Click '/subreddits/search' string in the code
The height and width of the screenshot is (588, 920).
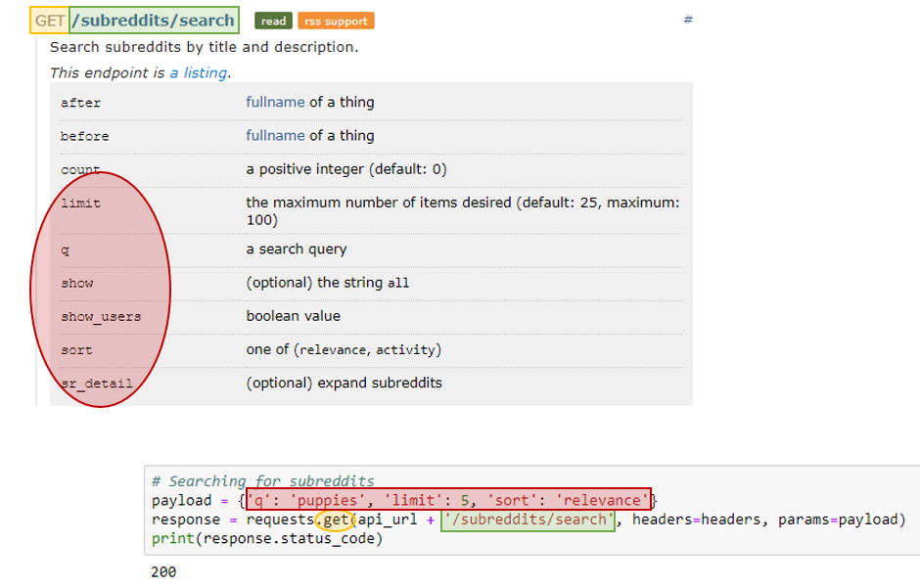pyautogui.click(x=529, y=520)
